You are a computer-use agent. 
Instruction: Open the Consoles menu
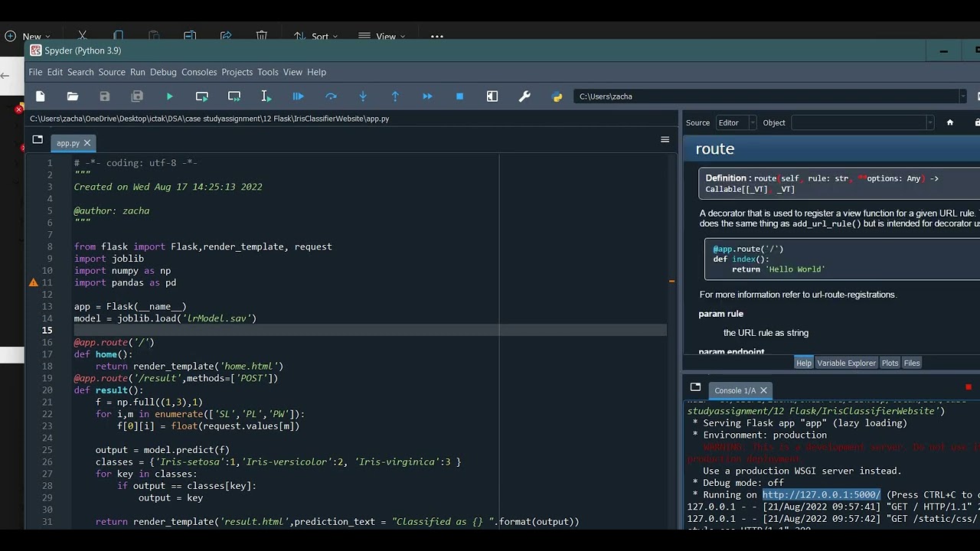(199, 72)
